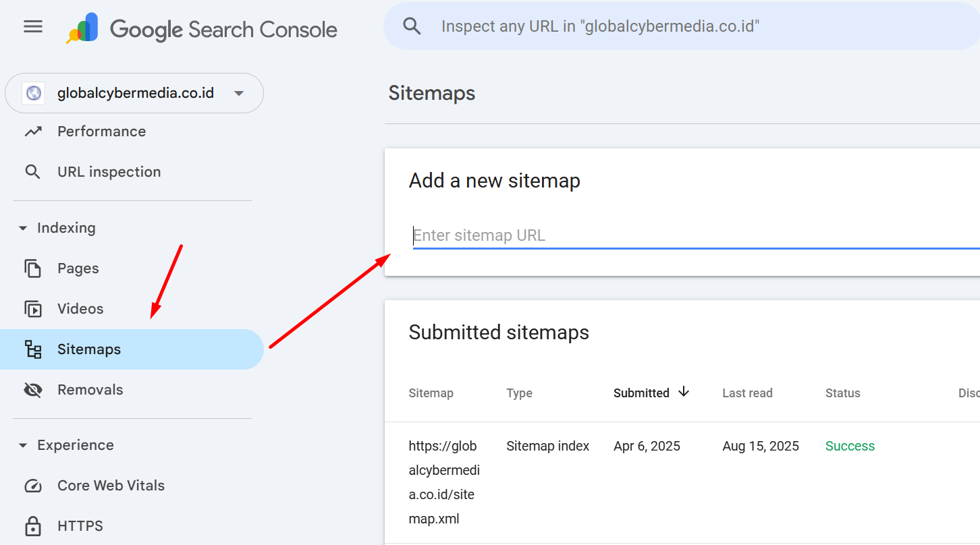Collapse the Experience section
Screen dimensions: 980x545
click(23, 445)
